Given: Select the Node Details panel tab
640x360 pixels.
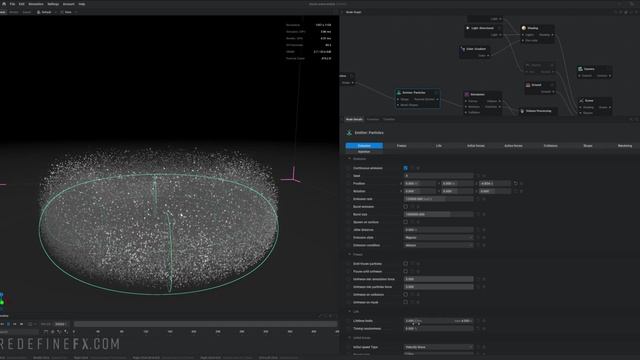Looking at the screenshot, I should (x=354, y=119).
